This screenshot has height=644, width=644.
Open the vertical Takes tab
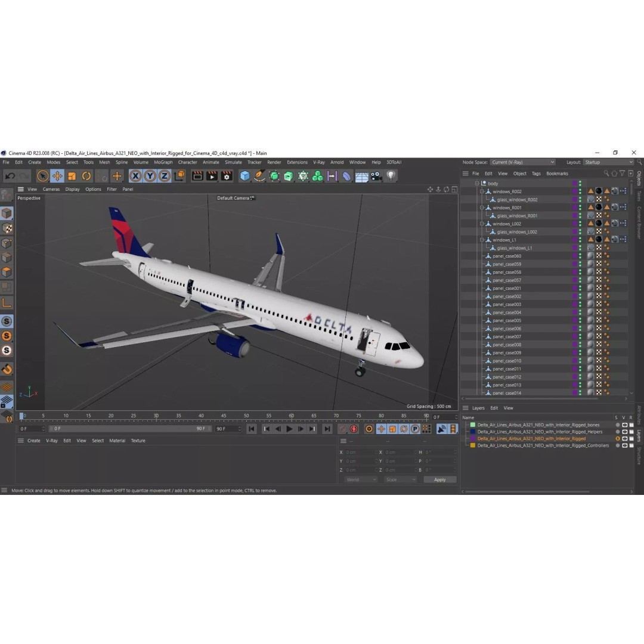639,196
